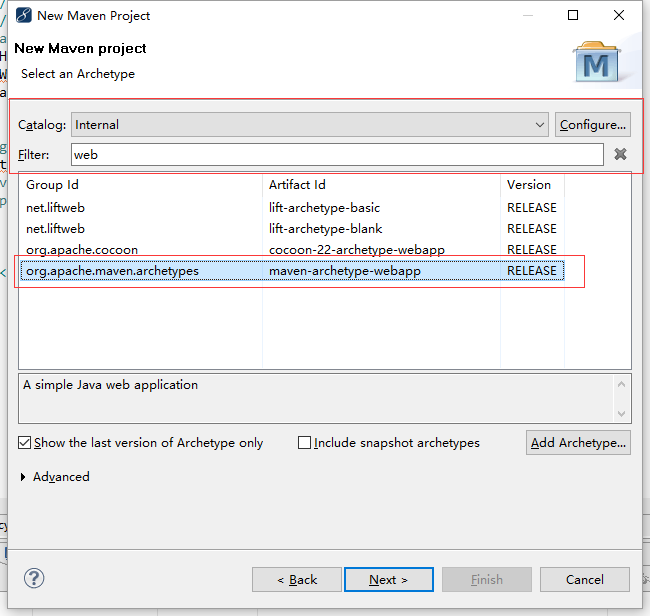The width and height of the screenshot is (650, 616).
Task: Enable Include snapshot archetypes checkbox
Action: click(x=304, y=443)
